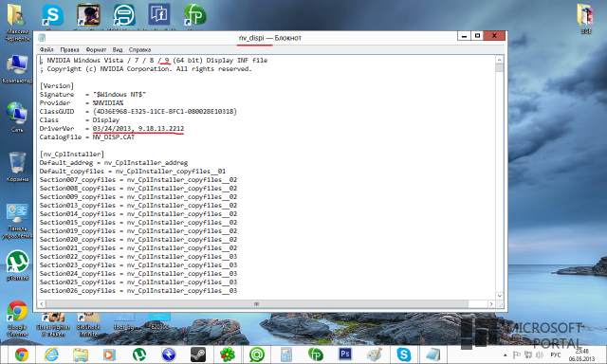This screenshot has height=364, width=607.
Task: Open µTorrent from the taskbar
Action: (139, 355)
